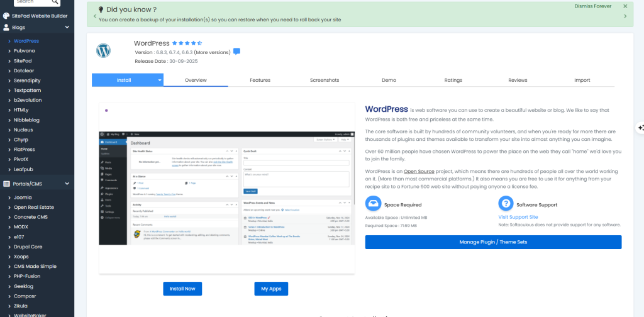Screen dimensions: 644x317
Task: Select Drupal Core in the sidebar
Action: (x=28, y=247)
